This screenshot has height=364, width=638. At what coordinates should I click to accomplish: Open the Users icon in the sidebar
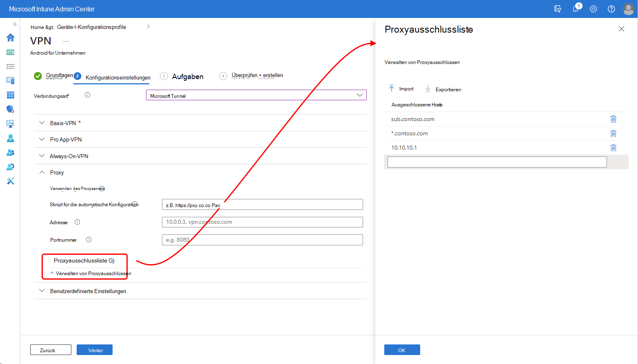pos(10,138)
